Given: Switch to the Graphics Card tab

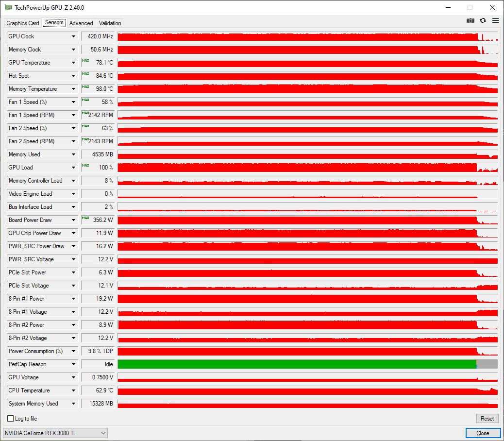Looking at the screenshot, I should tap(22, 23).
